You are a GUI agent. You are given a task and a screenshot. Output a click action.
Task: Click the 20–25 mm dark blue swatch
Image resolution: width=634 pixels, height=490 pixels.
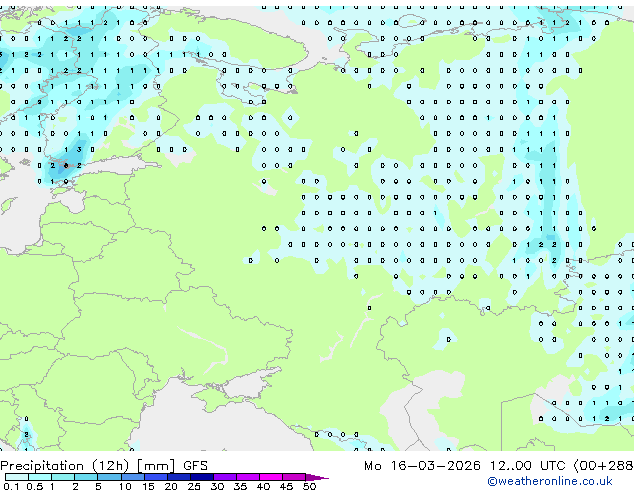[x=179, y=477]
